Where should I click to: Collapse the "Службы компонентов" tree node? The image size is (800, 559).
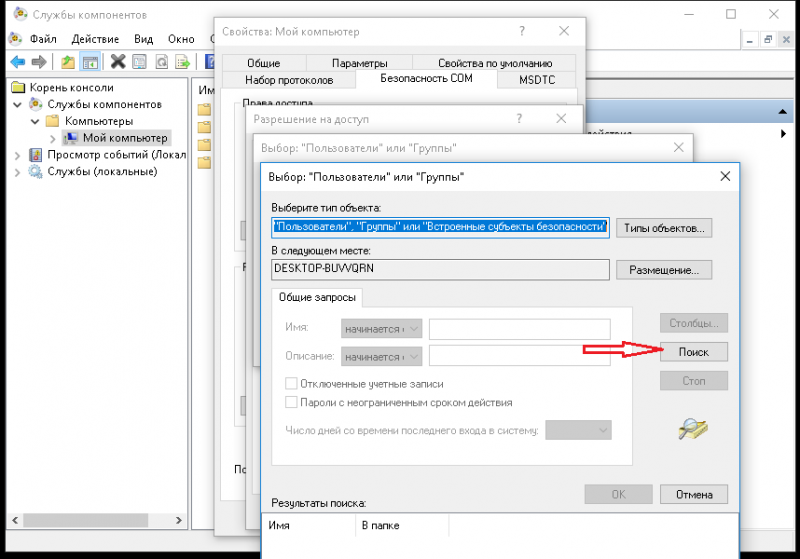18,105
